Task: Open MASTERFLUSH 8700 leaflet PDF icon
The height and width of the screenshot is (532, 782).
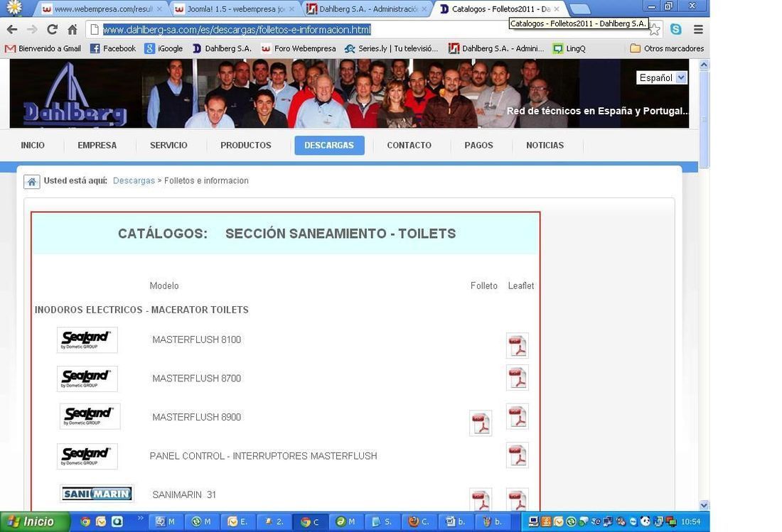Action: (517, 378)
